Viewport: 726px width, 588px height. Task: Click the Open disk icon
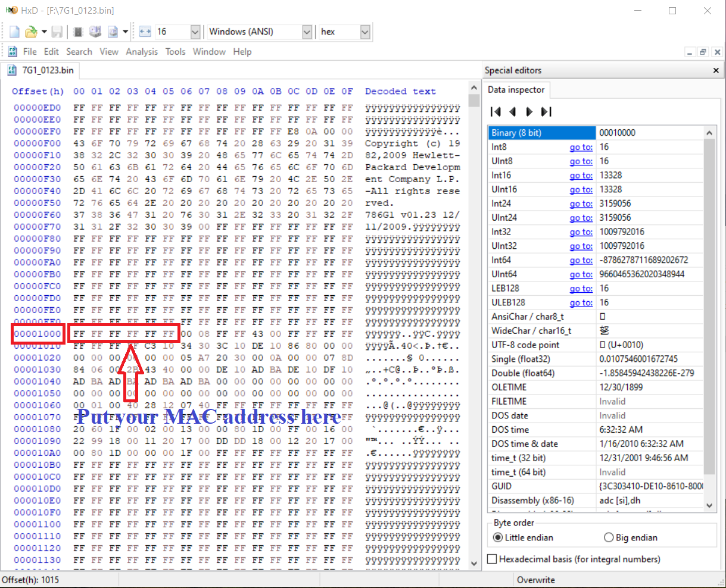[x=95, y=32]
